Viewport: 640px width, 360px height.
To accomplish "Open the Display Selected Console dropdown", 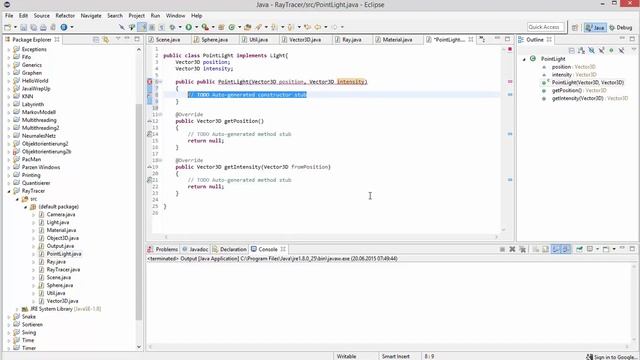I will [x=597, y=249].
